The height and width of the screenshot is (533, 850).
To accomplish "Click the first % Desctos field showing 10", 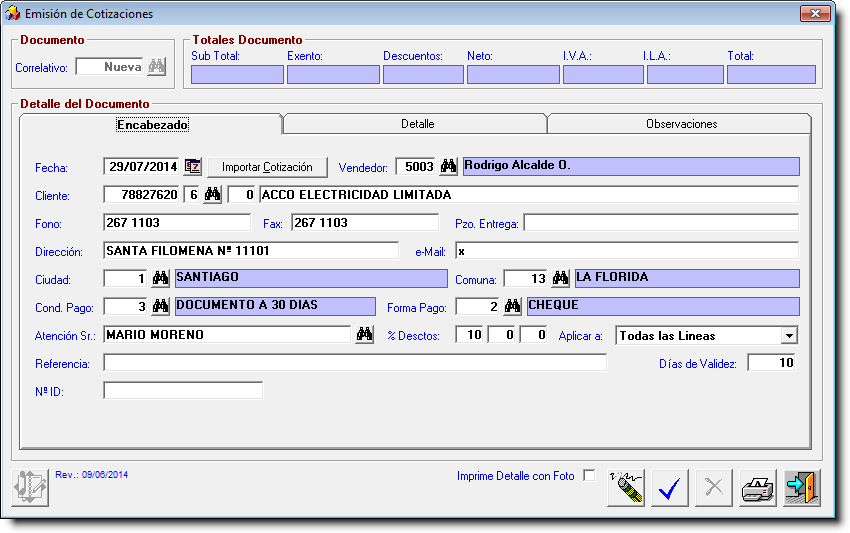I will (469, 335).
